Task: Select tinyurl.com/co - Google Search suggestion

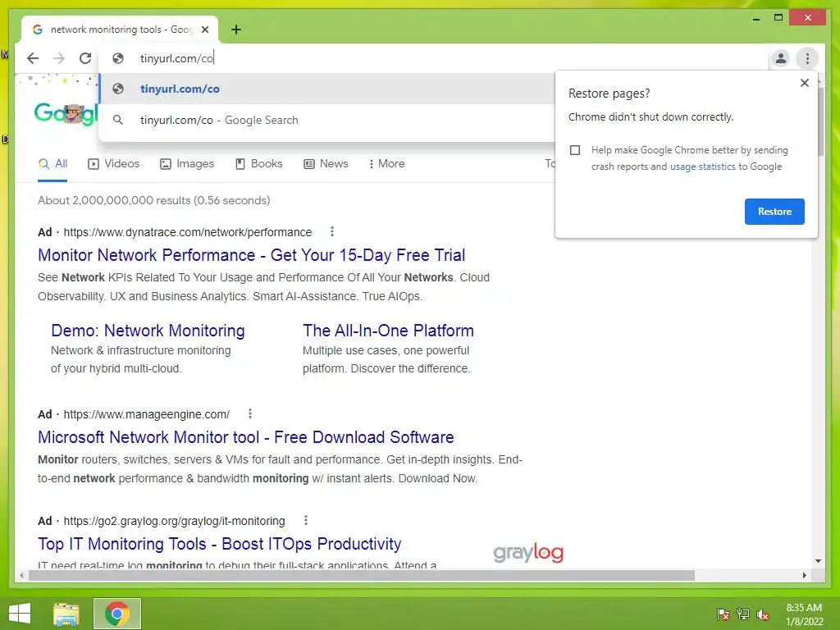Action: pyautogui.click(x=326, y=120)
